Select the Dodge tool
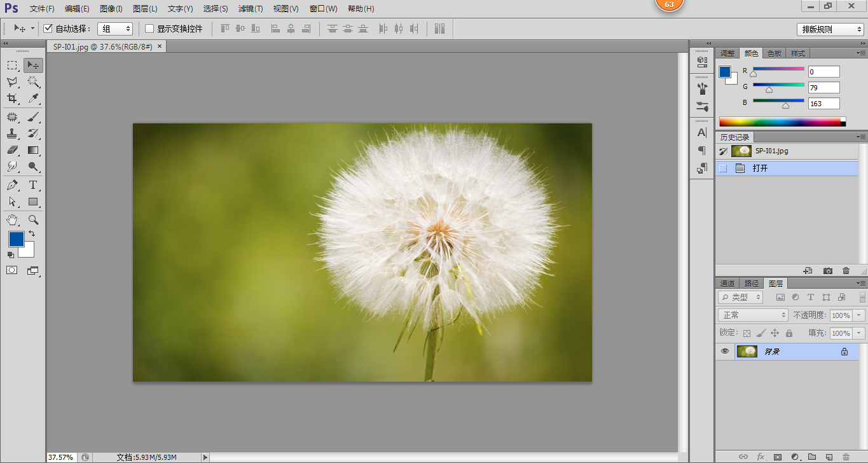Viewport: 868px width, 463px height. (x=33, y=167)
